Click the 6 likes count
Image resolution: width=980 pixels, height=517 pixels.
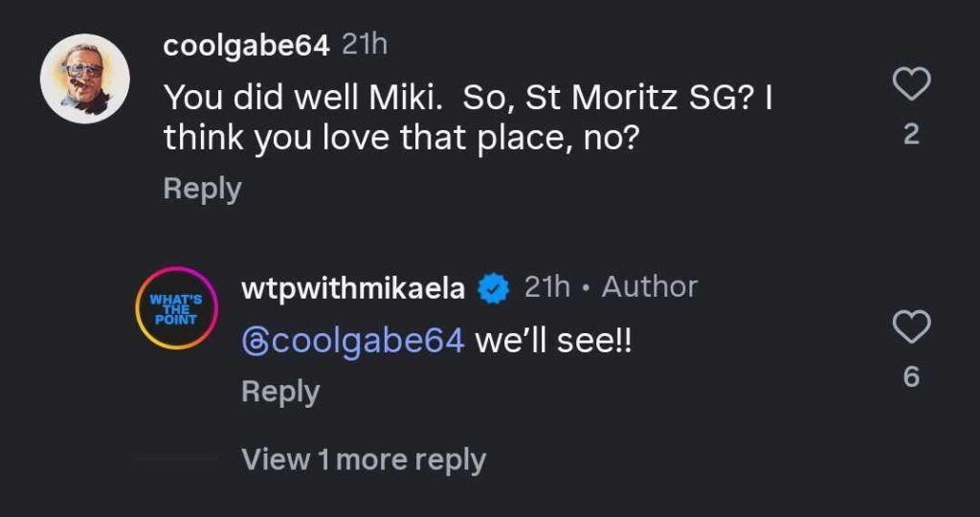pos(911,377)
